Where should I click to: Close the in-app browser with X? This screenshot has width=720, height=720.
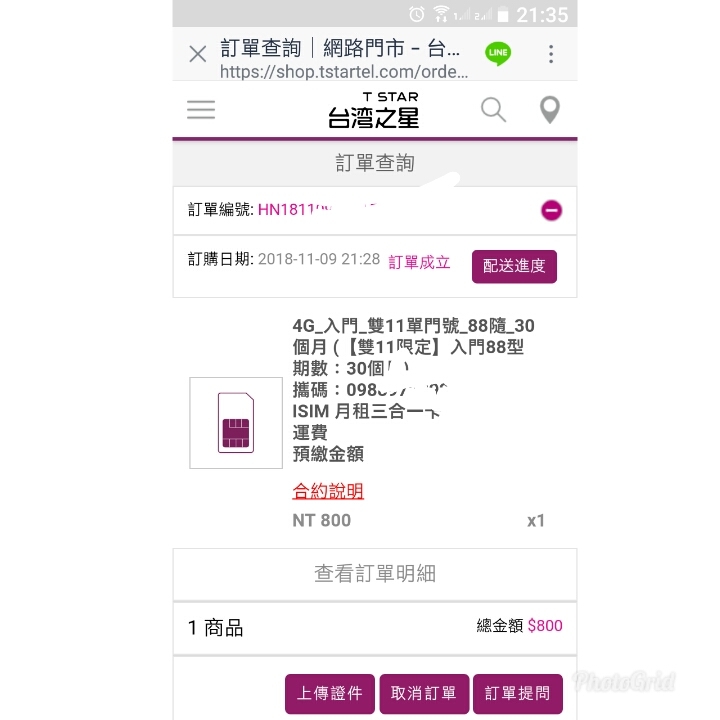tap(198, 54)
